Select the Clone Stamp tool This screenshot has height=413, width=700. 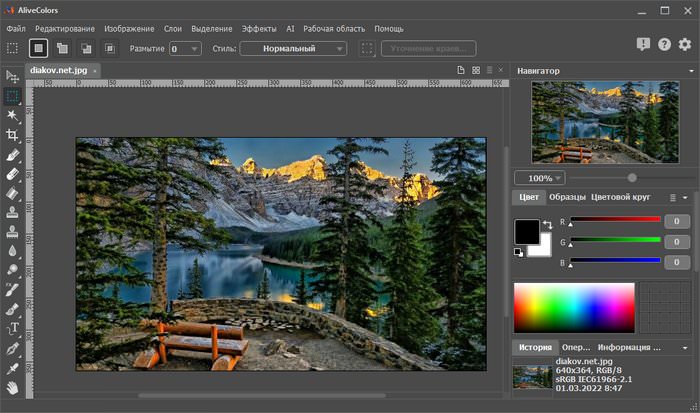coord(13,212)
